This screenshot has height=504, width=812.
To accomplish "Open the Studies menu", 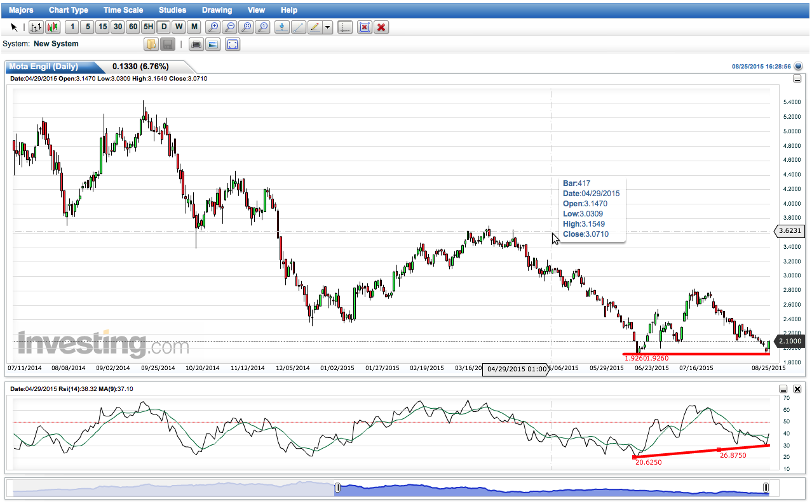I will coord(172,10).
